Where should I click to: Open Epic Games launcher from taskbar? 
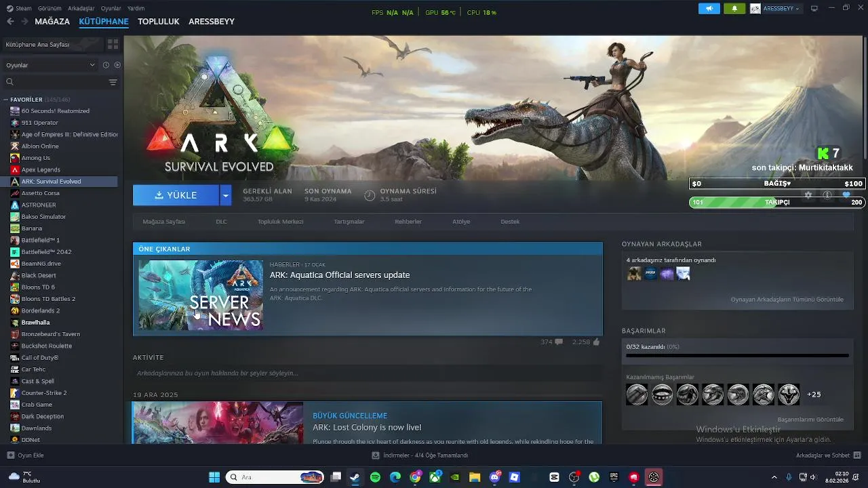point(614,477)
